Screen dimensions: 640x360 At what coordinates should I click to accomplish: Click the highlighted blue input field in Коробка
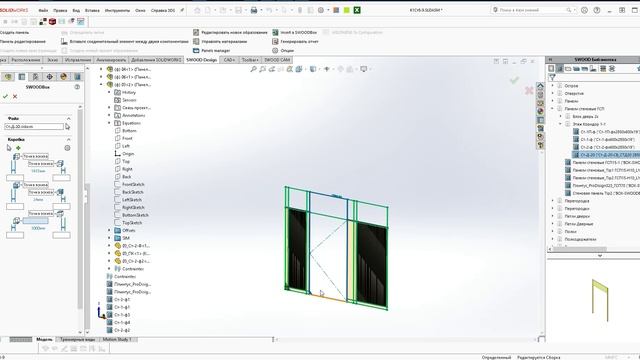35,221
